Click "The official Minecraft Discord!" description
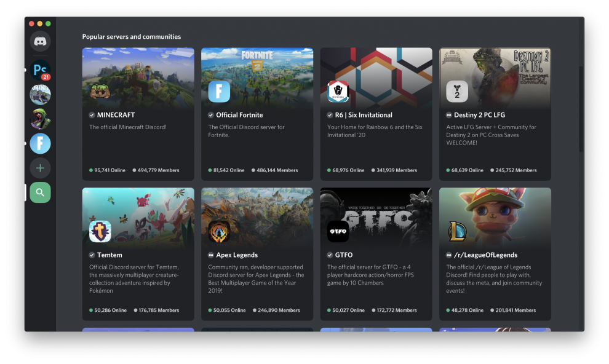The image size is (609, 364). pyautogui.click(x=128, y=127)
